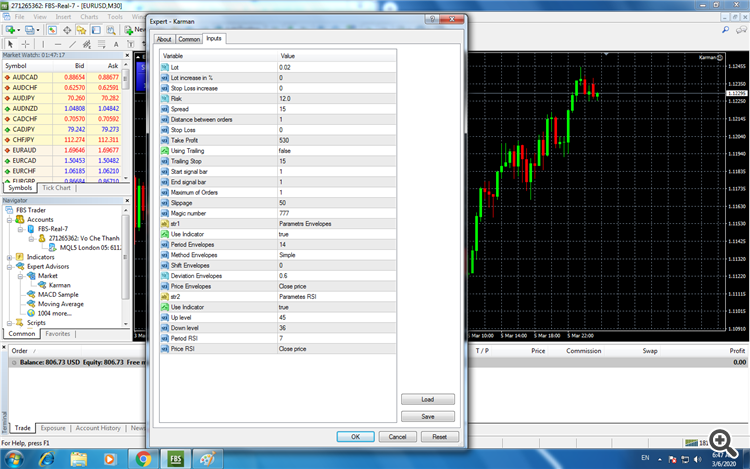
Task: Collapse the 271265362 account tree node
Action: point(31,239)
